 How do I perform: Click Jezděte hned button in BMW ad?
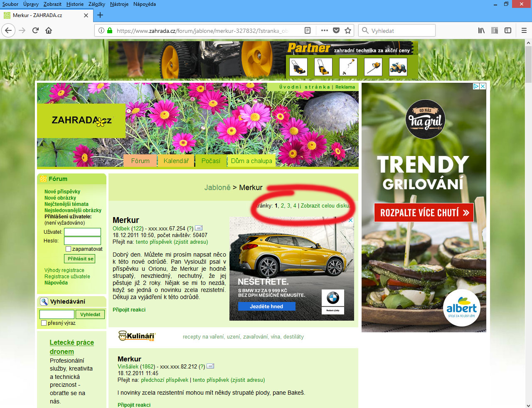[x=266, y=306]
